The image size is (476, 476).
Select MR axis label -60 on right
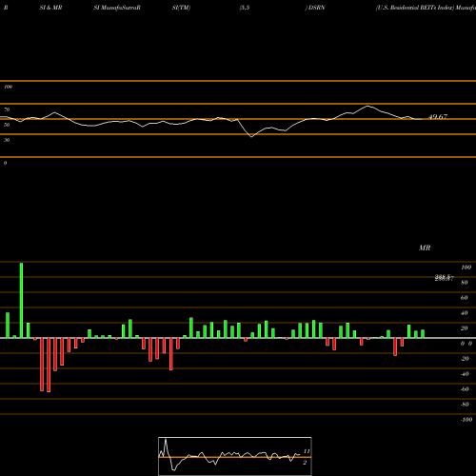click(465, 389)
